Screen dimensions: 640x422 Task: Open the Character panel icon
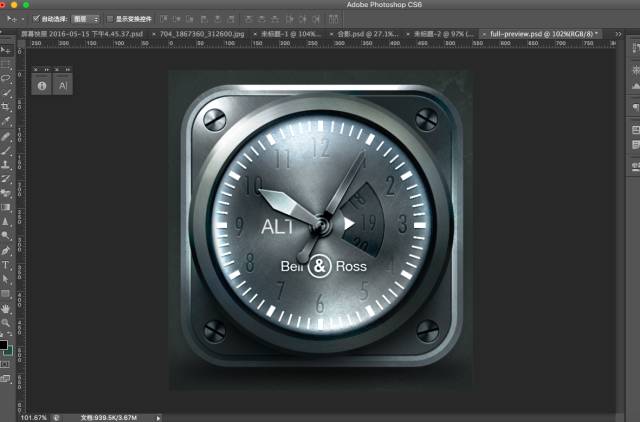coord(62,85)
